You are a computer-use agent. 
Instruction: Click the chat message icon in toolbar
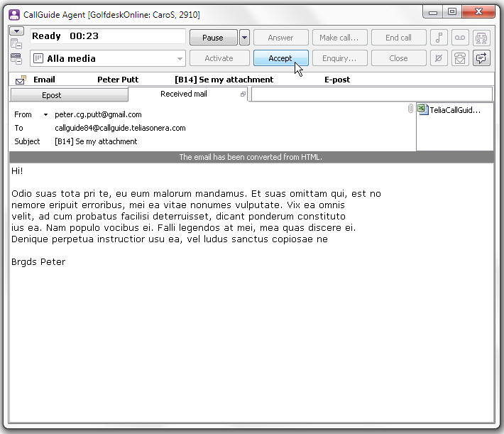click(x=481, y=58)
